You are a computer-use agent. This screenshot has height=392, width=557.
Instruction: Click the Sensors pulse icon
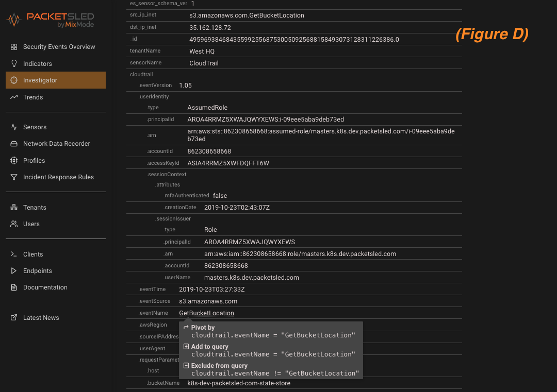point(14,127)
